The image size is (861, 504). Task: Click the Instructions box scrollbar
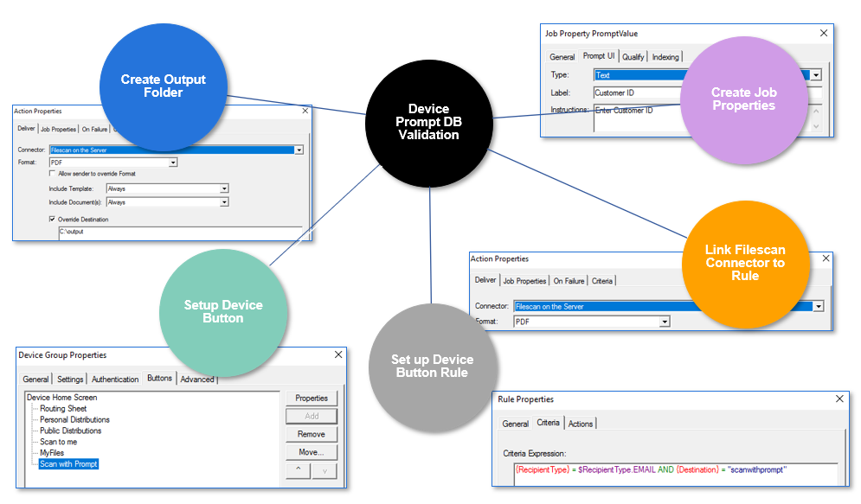[816, 118]
